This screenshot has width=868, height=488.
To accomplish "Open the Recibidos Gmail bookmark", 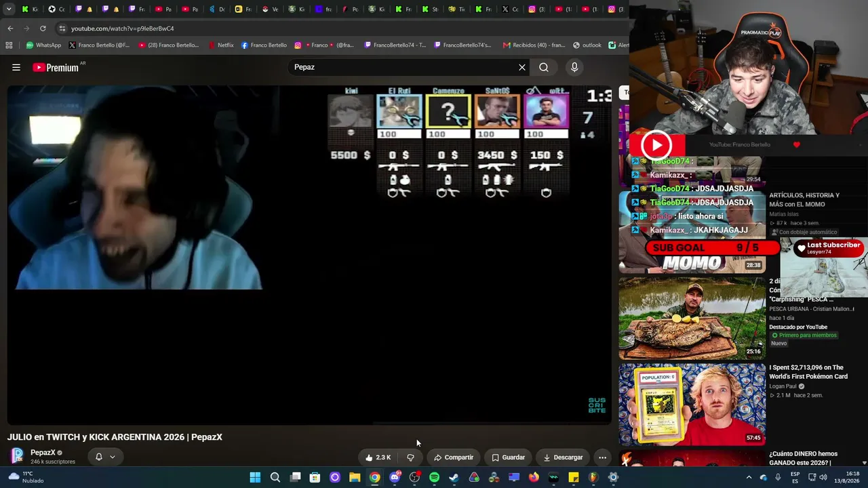I will pos(534,45).
